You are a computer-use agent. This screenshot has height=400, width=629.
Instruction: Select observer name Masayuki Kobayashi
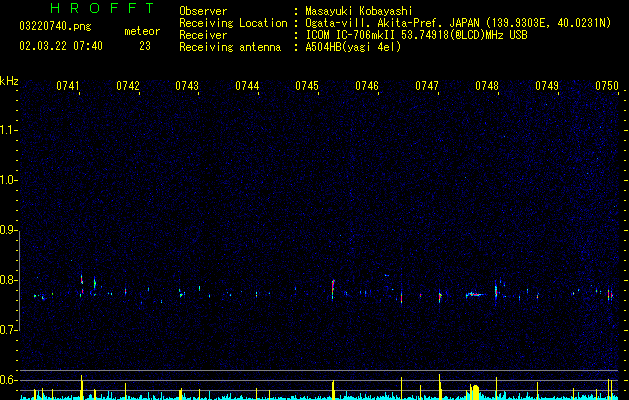(x=359, y=11)
